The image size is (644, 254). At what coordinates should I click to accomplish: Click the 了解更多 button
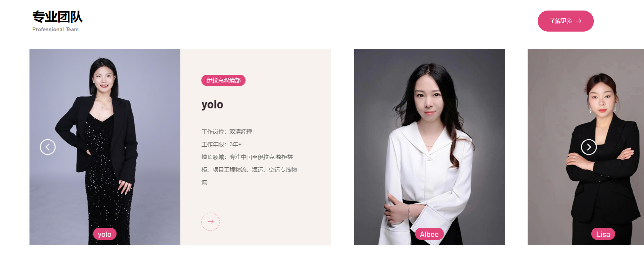pos(565,21)
